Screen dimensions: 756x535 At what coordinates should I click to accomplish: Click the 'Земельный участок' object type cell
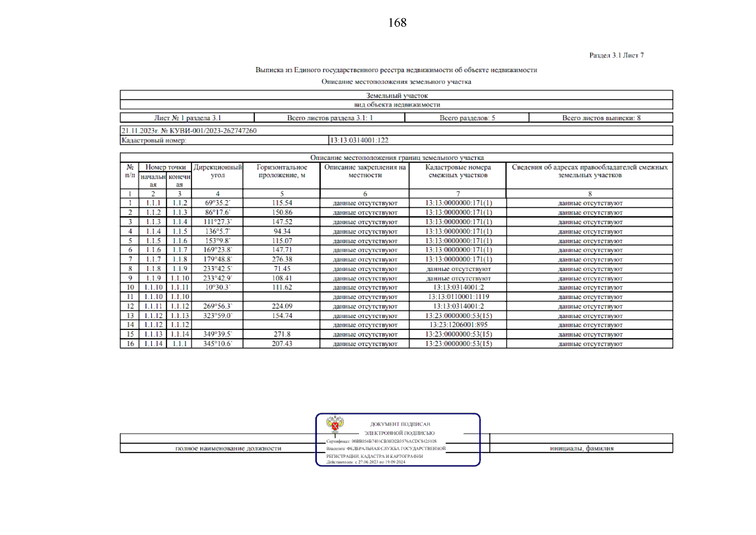396,95
